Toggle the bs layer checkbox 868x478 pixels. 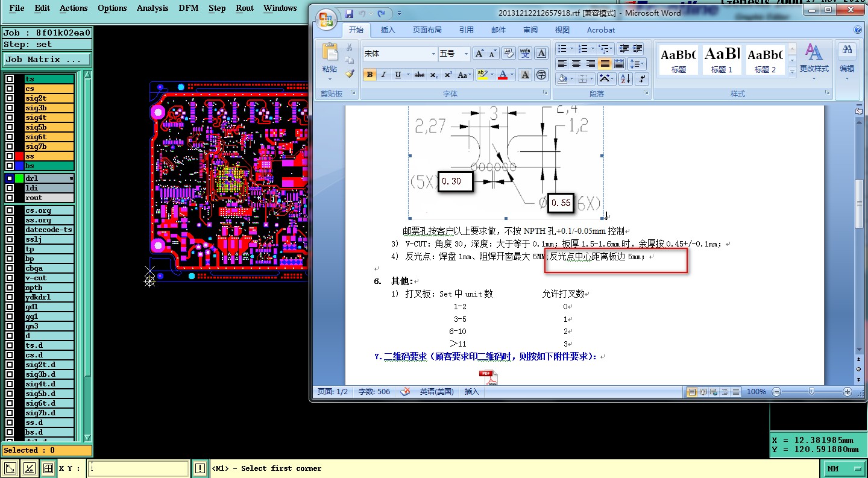[x=10, y=166]
